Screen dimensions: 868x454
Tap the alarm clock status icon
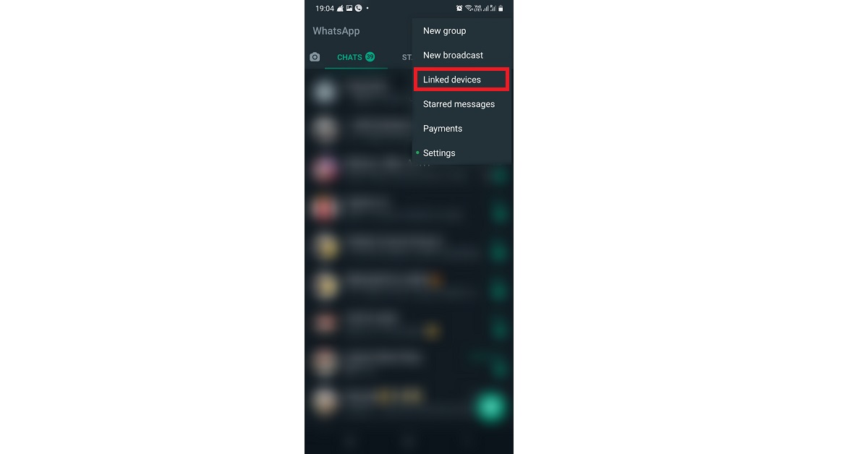coord(459,9)
